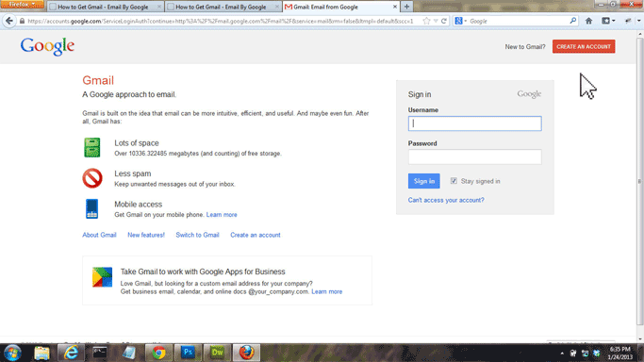Open the New features! link
Screen dimensions: 644x362
click(x=146, y=235)
